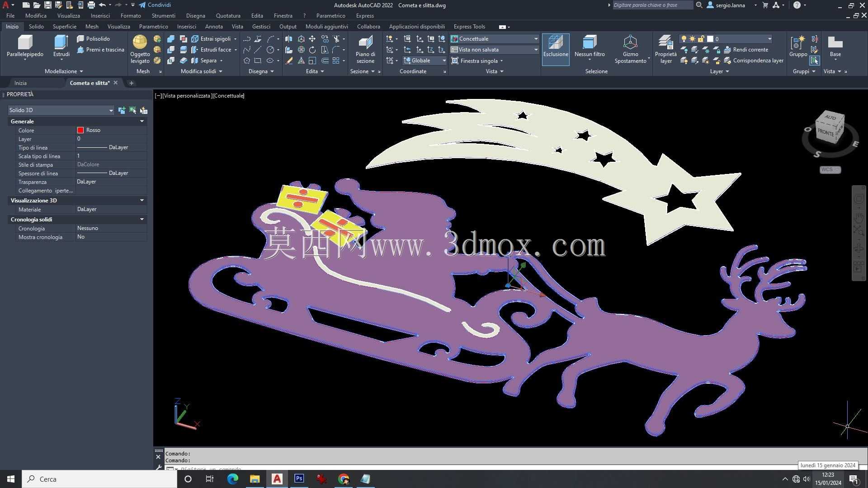
Task: Select the Line draw tool
Action: pyautogui.click(x=258, y=50)
